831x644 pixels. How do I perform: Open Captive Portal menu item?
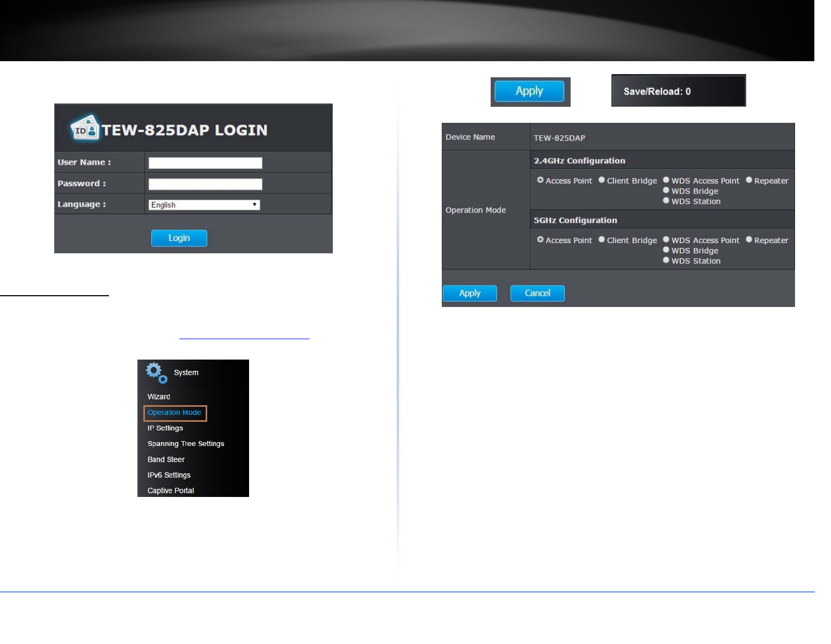pos(171,491)
